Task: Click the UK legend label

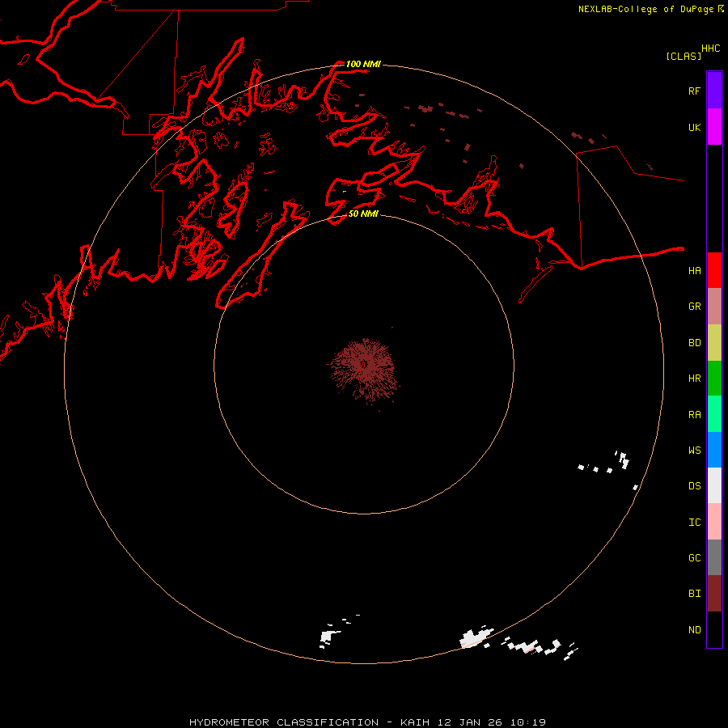Action: [694, 127]
